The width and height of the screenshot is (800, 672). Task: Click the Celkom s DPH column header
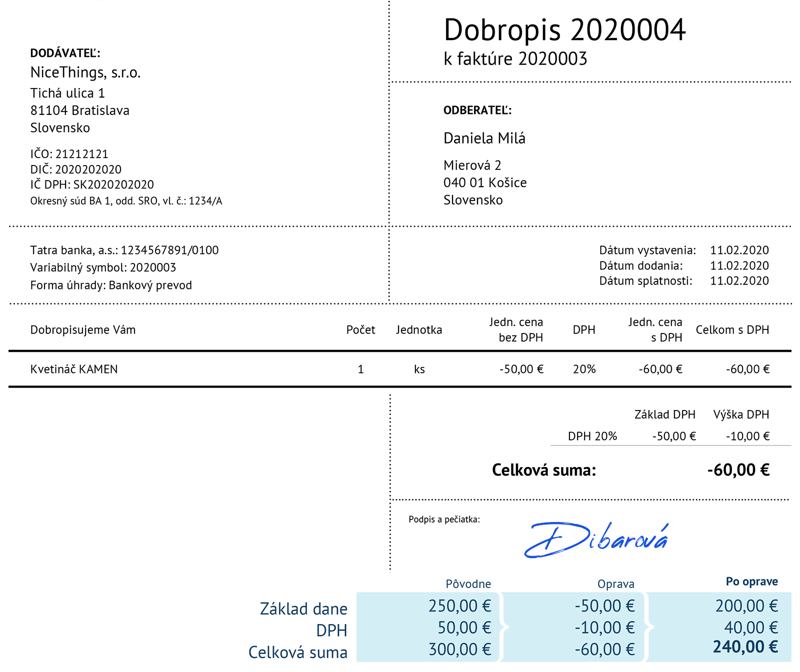tap(732, 330)
